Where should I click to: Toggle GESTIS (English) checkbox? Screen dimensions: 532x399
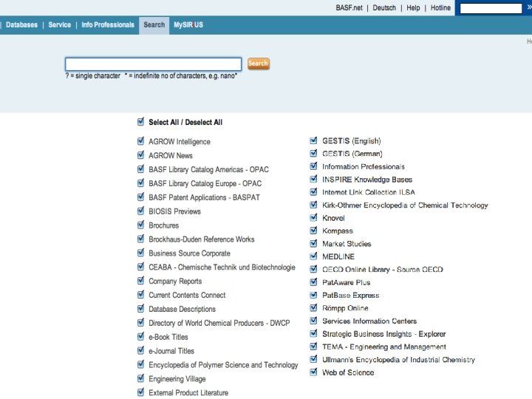[314, 140]
